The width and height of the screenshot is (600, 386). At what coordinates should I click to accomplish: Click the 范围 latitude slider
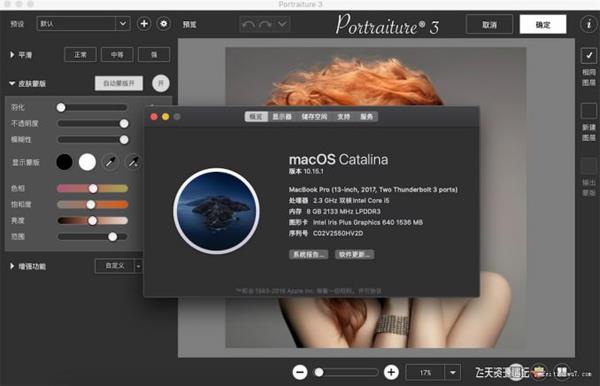point(92,237)
